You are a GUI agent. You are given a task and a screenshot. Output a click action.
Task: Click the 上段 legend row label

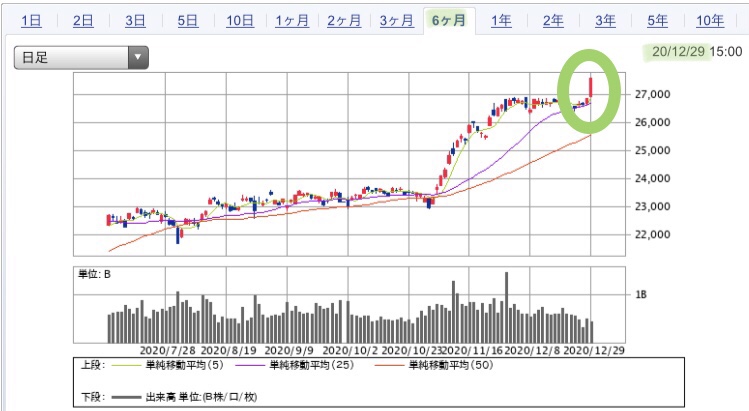tap(93, 365)
